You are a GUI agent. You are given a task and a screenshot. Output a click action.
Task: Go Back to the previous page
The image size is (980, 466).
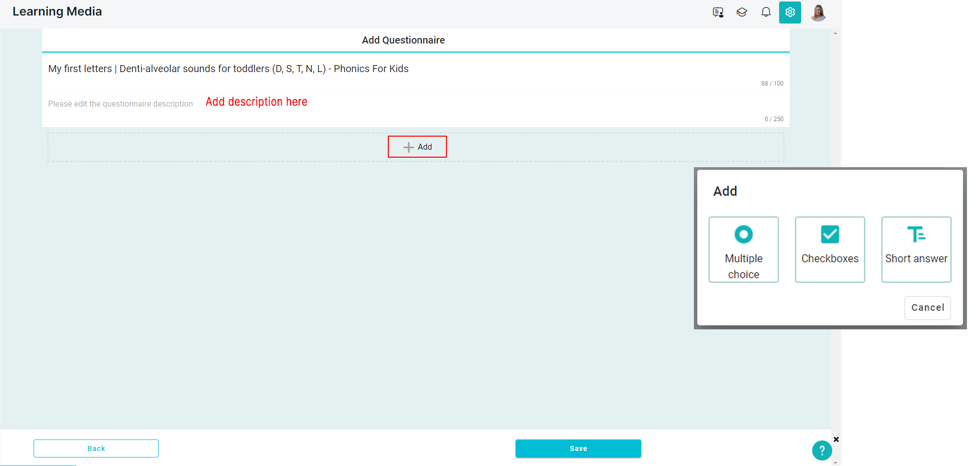pyautogui.click(x=96, y=448)
